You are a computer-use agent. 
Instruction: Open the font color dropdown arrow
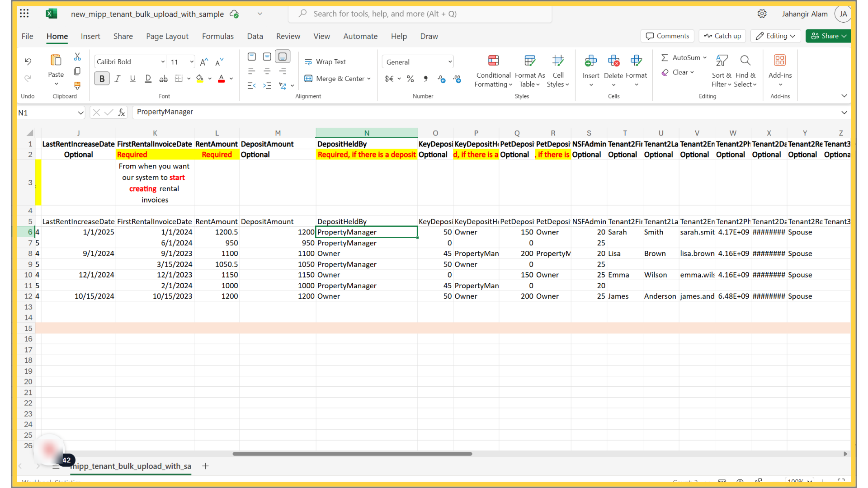pos(231,79)
